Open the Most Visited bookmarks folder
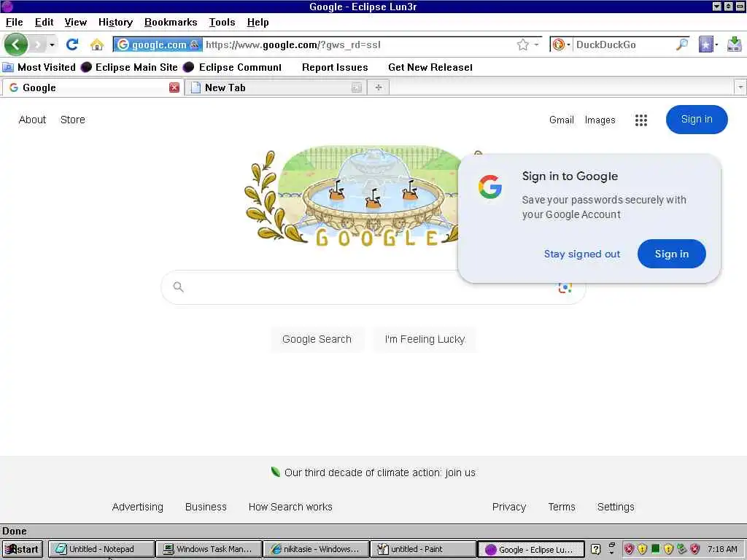This screenshot has width=747, height=560. click(x=39, y=67)
